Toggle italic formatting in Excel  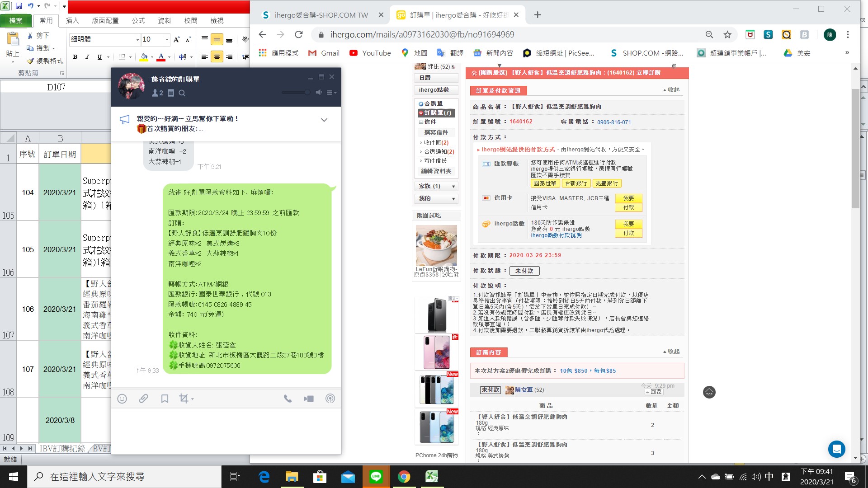tap(87, 57)
